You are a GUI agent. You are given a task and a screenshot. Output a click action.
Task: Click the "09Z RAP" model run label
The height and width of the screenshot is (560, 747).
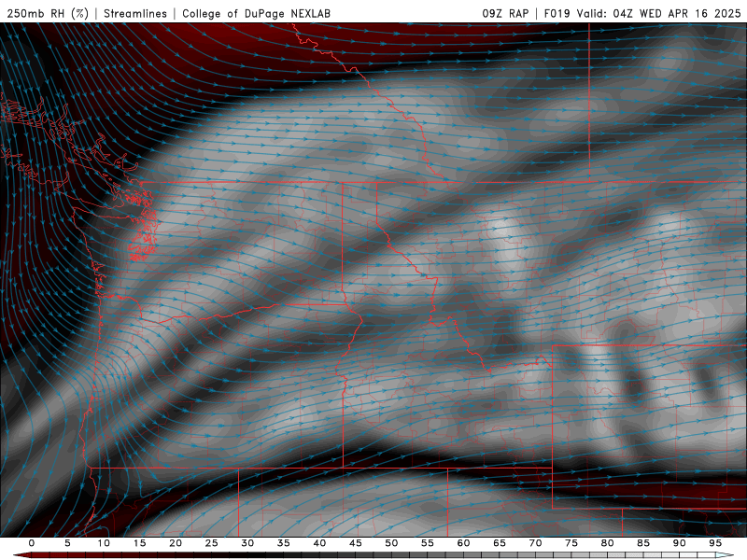tap(505, 13)
